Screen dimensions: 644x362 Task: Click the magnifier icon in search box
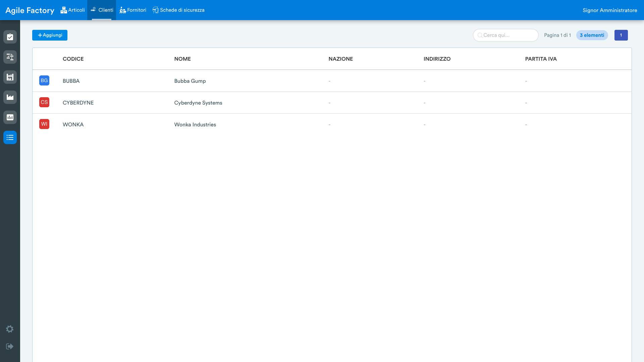click(x=480, y=35)
